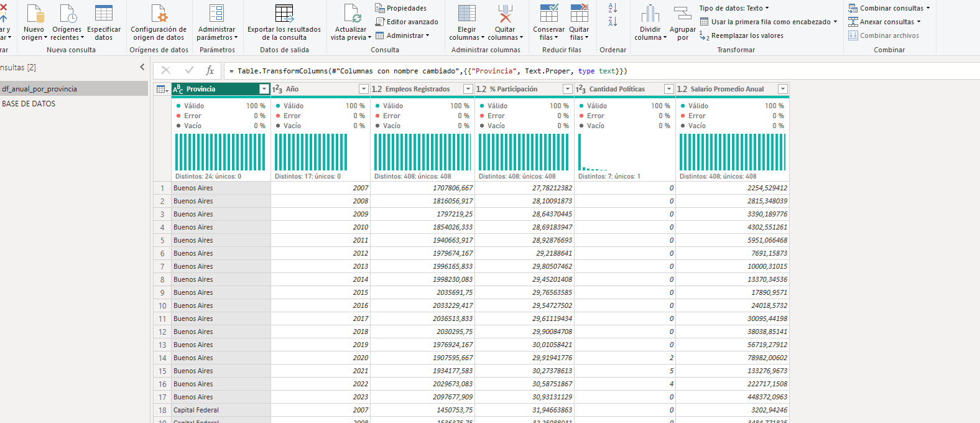Confirm the formula with the checkmark icon

click(189, 70)
